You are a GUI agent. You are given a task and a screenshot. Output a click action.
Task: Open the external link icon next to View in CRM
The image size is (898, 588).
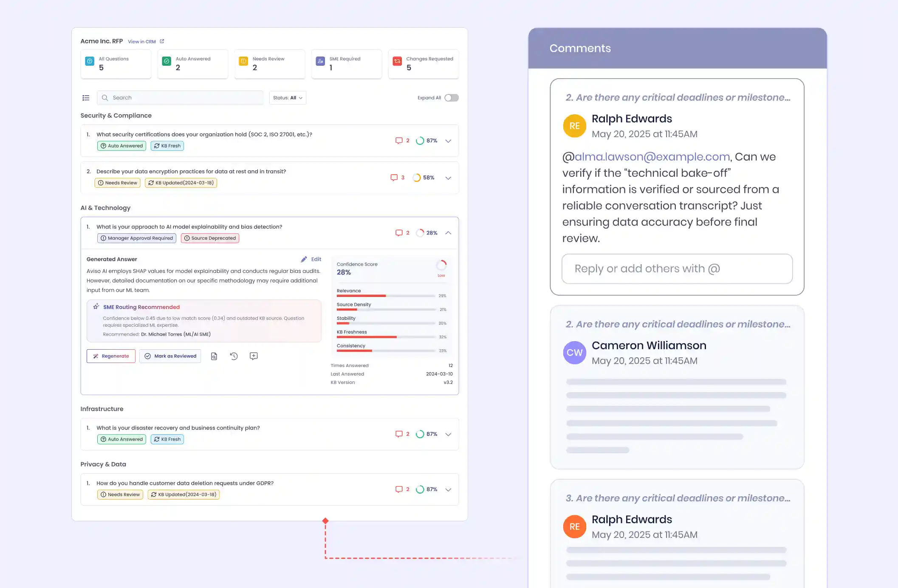[162, 41]
